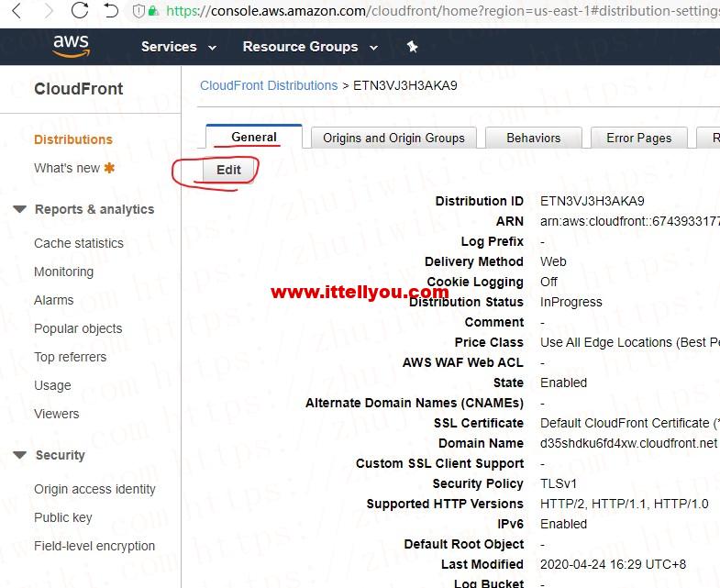Open Origin access identity settings
Image resolution: width=720 pixels, height=588 pixels.
pyautogui.click(x=94, y=489)
